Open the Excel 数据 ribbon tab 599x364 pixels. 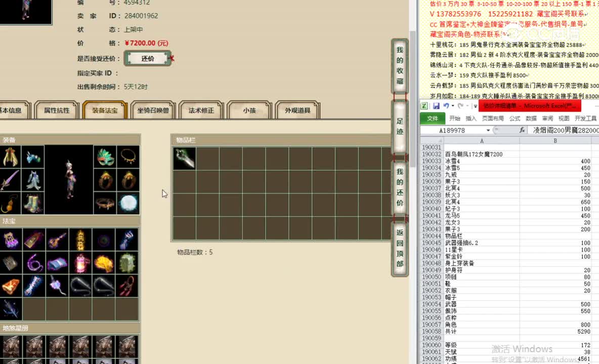click(x=531, y=118)
